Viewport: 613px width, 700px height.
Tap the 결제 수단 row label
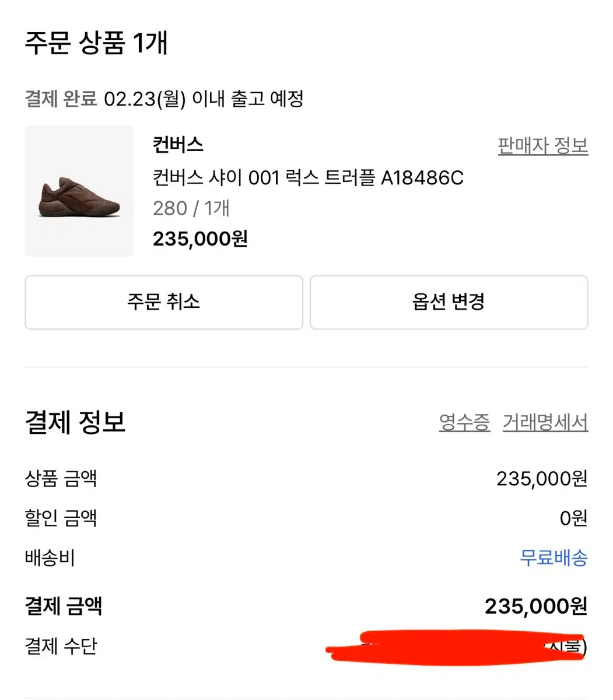tap(61, 646)
